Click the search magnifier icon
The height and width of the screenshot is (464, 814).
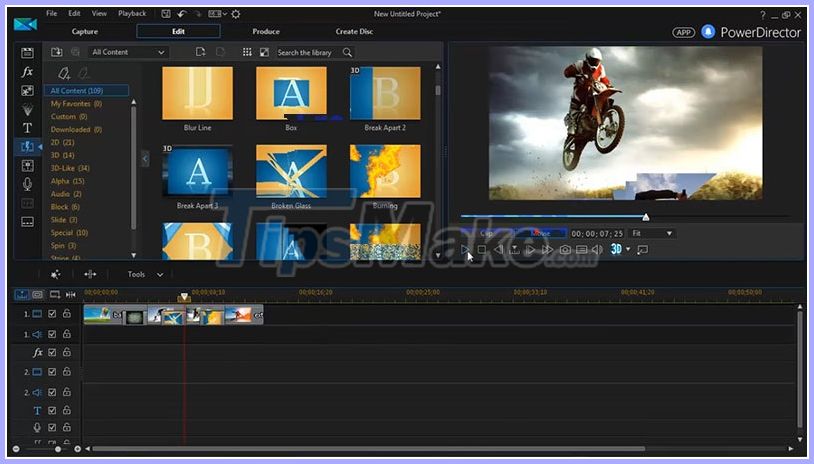pyautogui.click(x=347, y=52)
